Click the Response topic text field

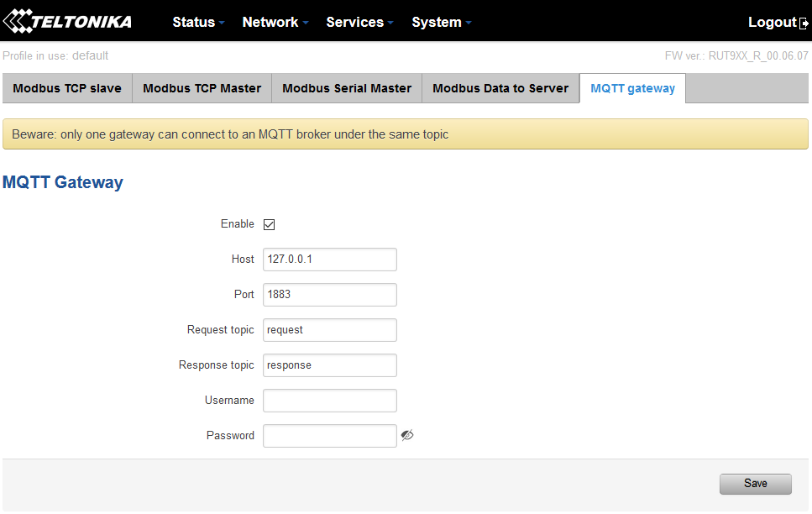tap(329, 365)
